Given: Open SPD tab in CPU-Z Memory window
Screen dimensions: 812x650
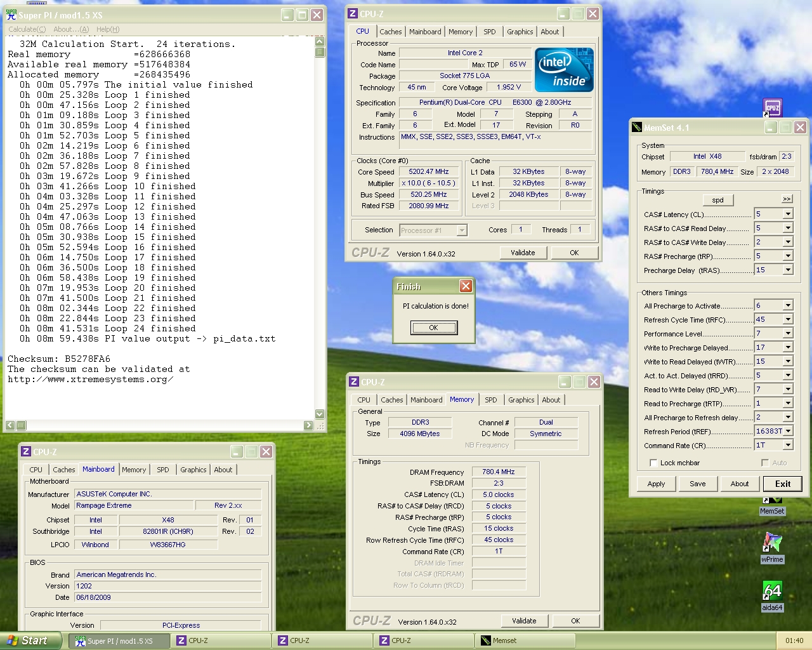Looking at the screenshot, I should [491, 400].
